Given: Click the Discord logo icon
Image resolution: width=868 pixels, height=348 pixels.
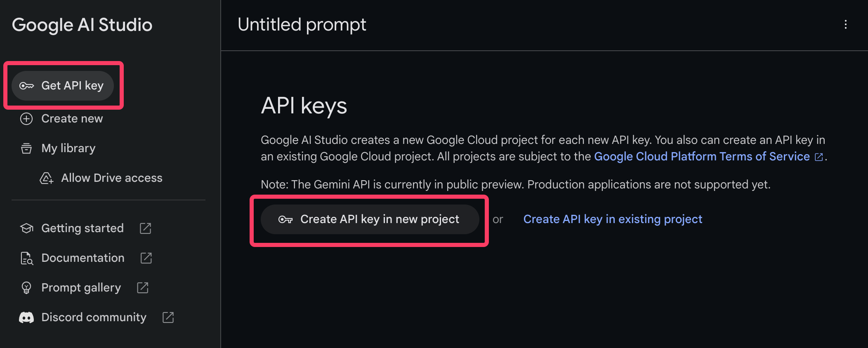Looking at the screenshot, I should pyautogui.click(x=26, y=317).
